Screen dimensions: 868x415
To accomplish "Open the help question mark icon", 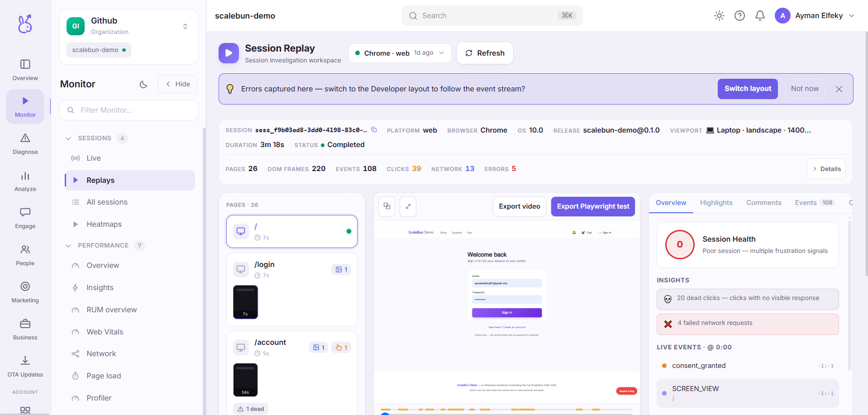I will (x=739, y=16).
